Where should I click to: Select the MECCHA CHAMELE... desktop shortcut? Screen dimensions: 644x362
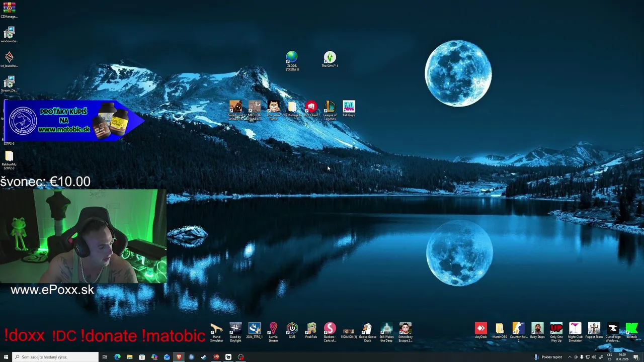(x=255, y=111)
